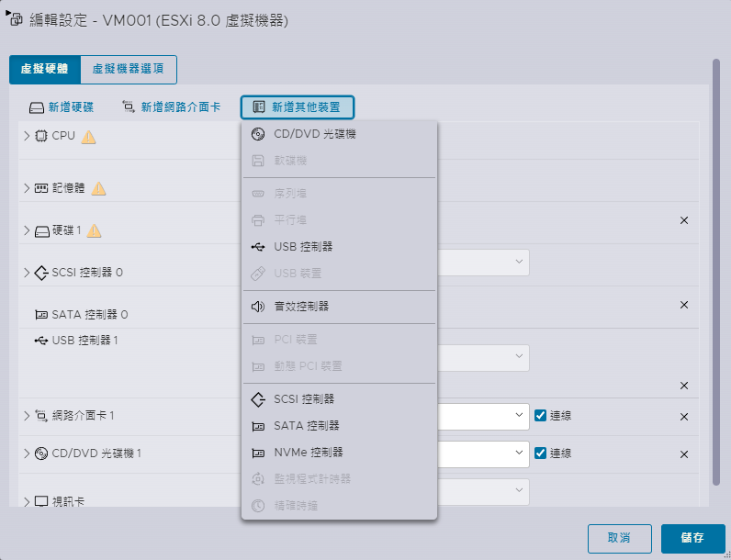The image size is (731, 560).
Task: Click the USB 控制器 icon in menu
Action: [258, 247]
